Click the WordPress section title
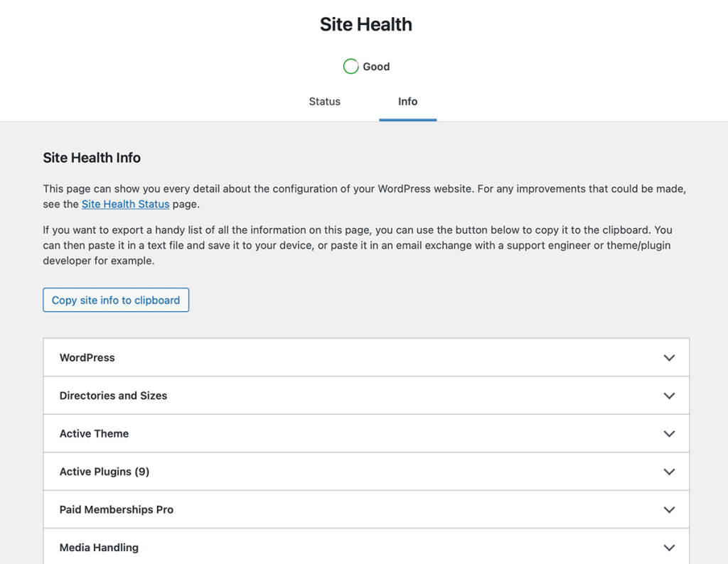The width and height of the screenshot is (728, 564). pyautogui.click(x=87, y=357)
